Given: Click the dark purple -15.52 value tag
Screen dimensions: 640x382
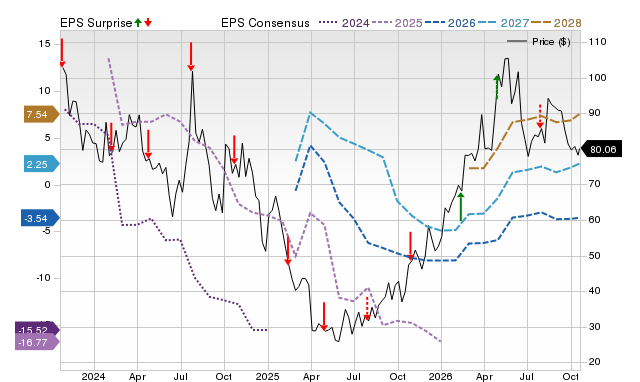Looking at the screenshot, I should point(36,329).
